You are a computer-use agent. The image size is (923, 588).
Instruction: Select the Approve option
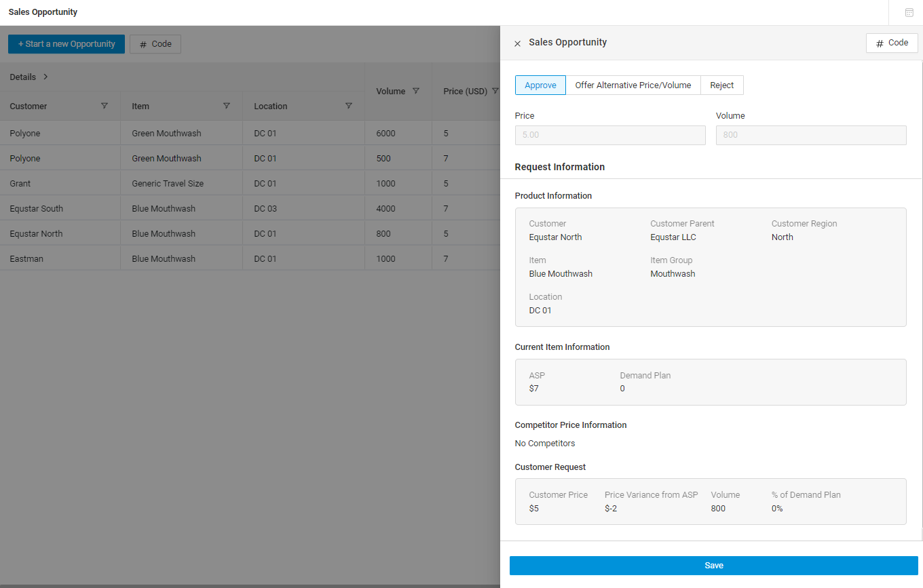540,85
